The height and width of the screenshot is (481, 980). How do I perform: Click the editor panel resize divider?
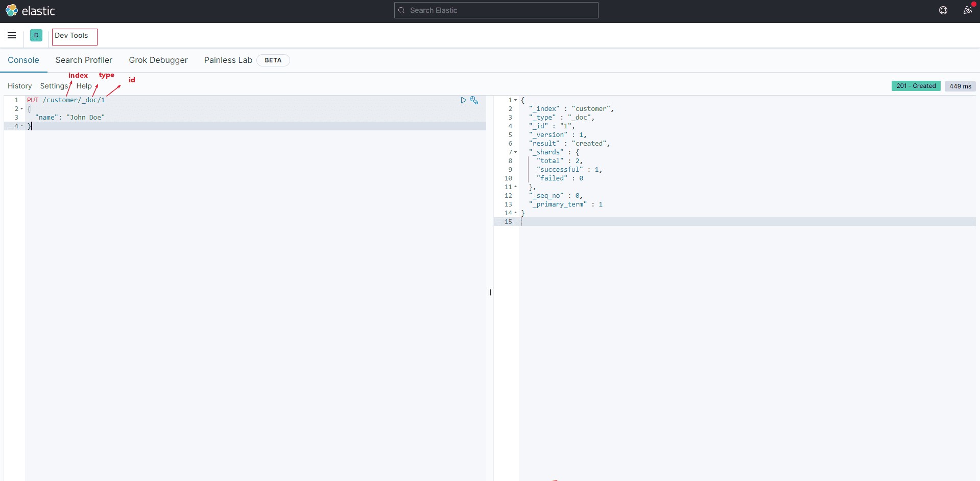pyautogui.click(x=490, y=292)
